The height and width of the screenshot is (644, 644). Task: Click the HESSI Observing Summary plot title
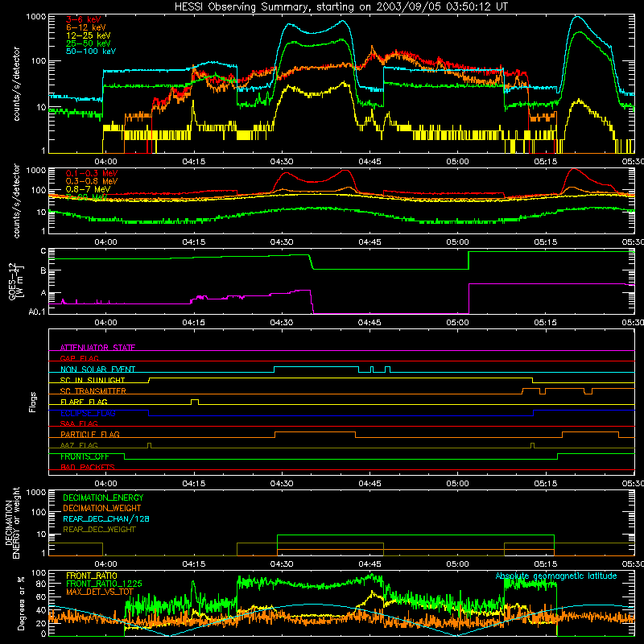341,7
